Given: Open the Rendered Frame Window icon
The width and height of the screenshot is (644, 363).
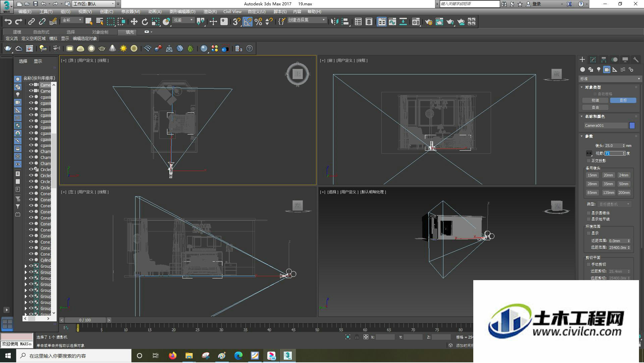Looking at the screenshot, I should pyautogui.click(x=439, y=22).
